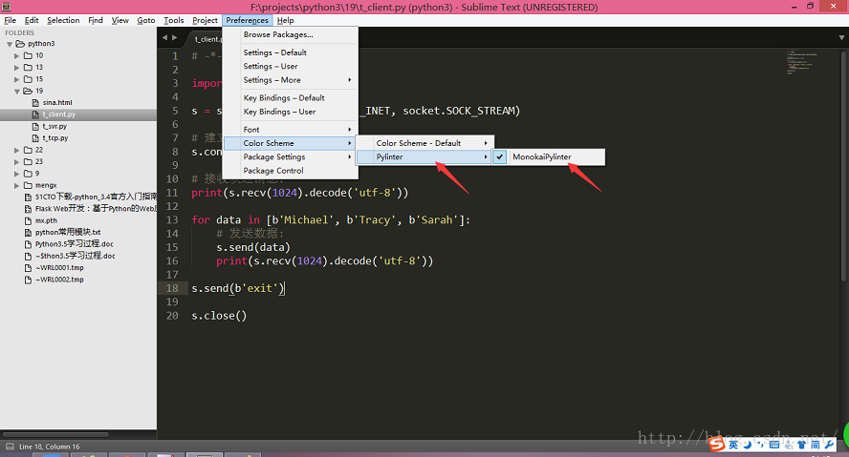This screenshot has height=457, width=849.
Task: Switch to the t_client.py editor tab
Action: (x=207, y=39)
